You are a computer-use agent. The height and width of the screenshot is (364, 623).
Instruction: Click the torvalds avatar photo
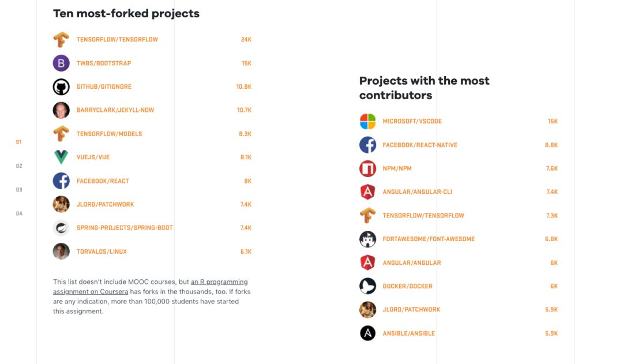[x=61, y=252]
